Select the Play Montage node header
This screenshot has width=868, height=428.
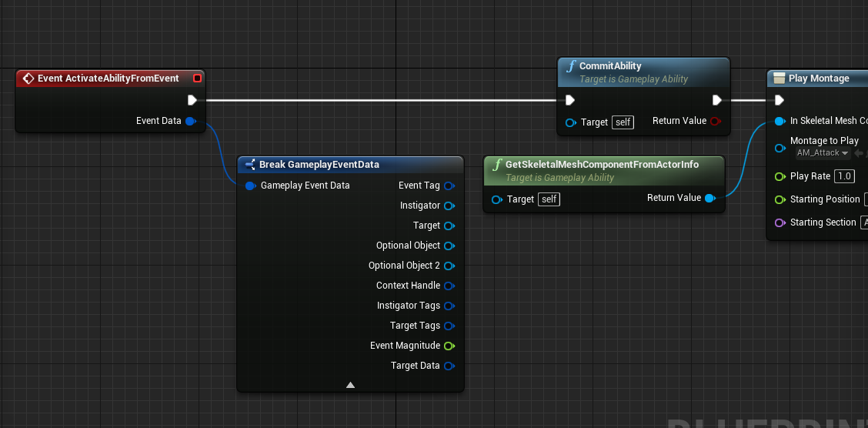(818, 79)
